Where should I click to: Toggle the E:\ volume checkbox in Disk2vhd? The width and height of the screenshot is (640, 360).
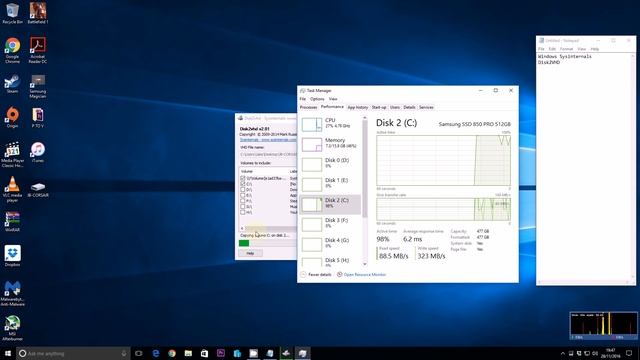pos(243,196)
